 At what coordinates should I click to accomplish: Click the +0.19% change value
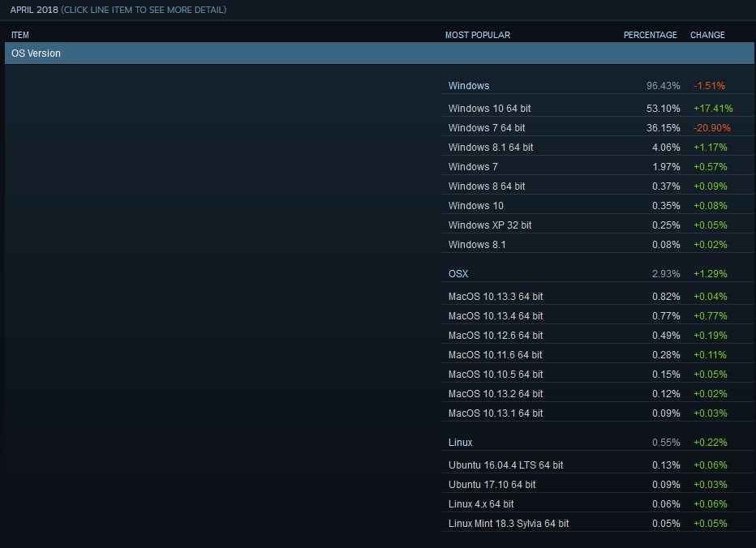pyautogui.click(x=711, y=336)
